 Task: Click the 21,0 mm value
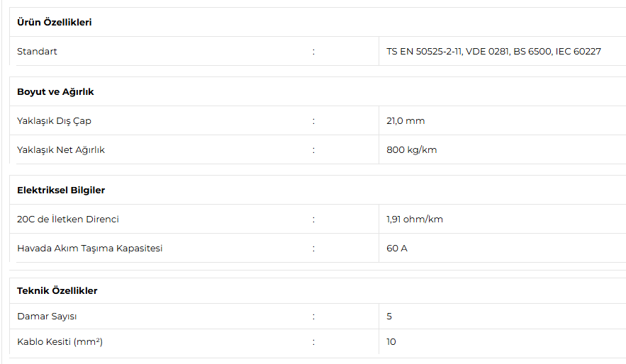click(x=406, y=121)
